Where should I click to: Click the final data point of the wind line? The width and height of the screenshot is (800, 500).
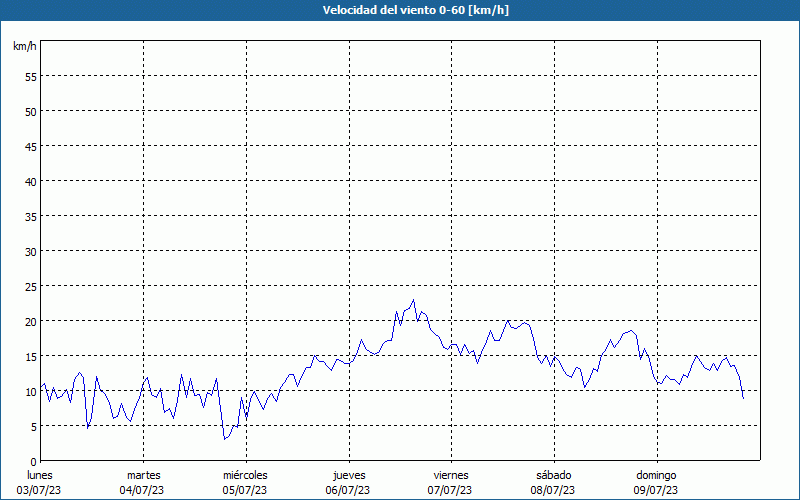(743, 398)
